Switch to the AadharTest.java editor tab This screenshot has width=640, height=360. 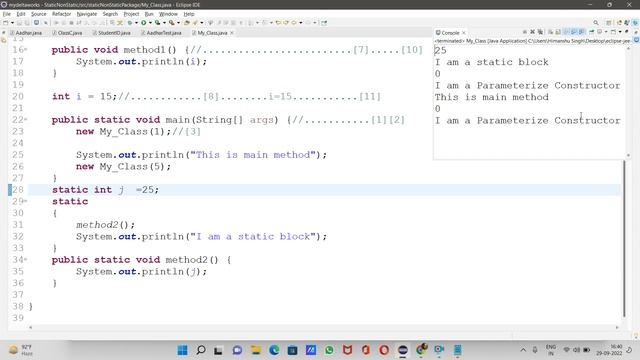[x=161, y=33]
